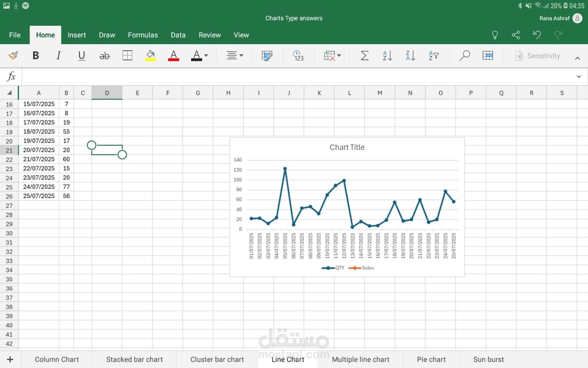Apply yellow fill color
588x368 pixels.
coord(150,56)
